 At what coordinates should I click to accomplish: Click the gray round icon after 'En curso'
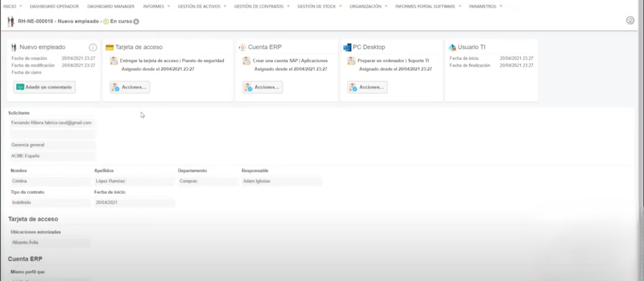tap(136, 22)
